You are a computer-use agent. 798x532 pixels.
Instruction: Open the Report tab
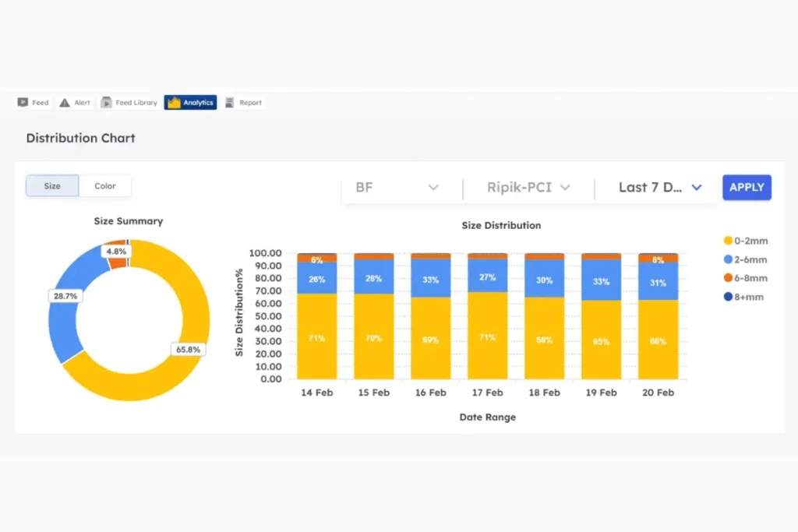[x=250, y=103]
